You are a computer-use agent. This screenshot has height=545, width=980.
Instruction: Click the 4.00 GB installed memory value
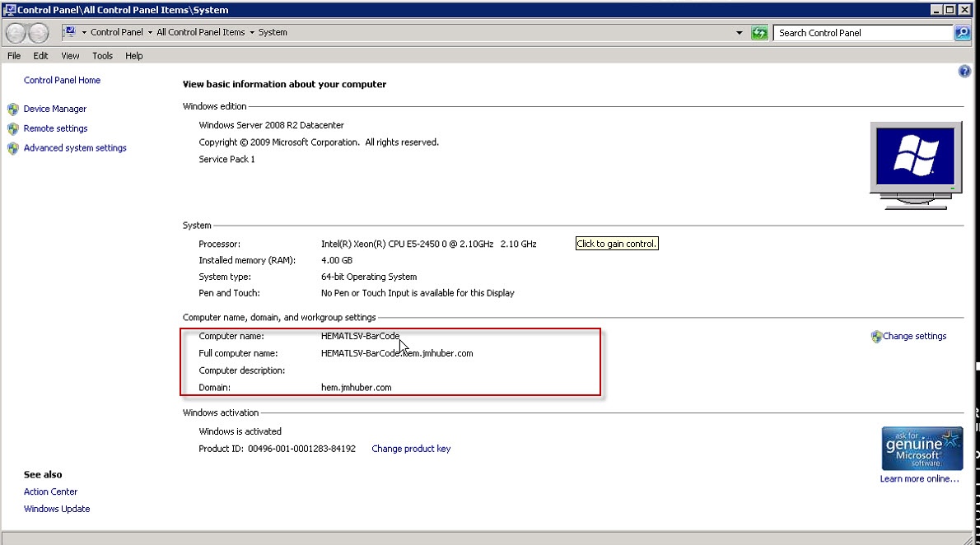pyautogui.click(x=336, y=260)
